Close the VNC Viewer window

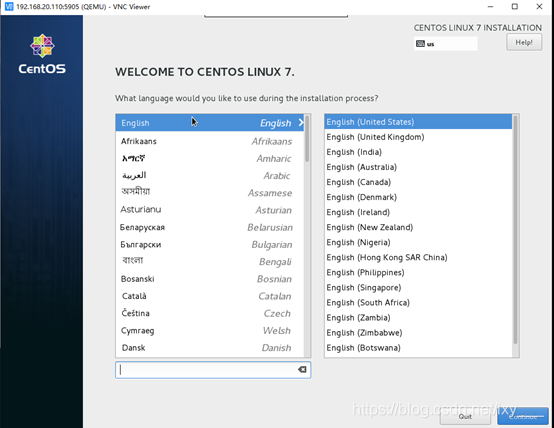539,7
